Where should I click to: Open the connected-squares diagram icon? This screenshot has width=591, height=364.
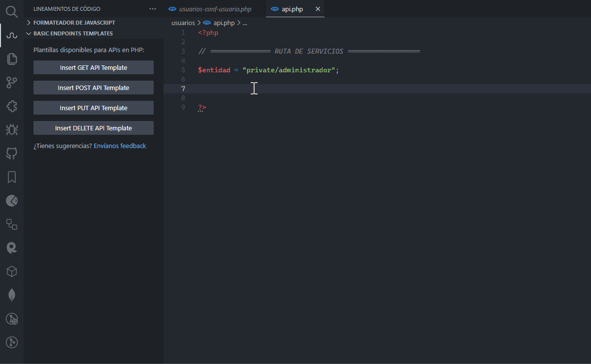coord(12,224)
